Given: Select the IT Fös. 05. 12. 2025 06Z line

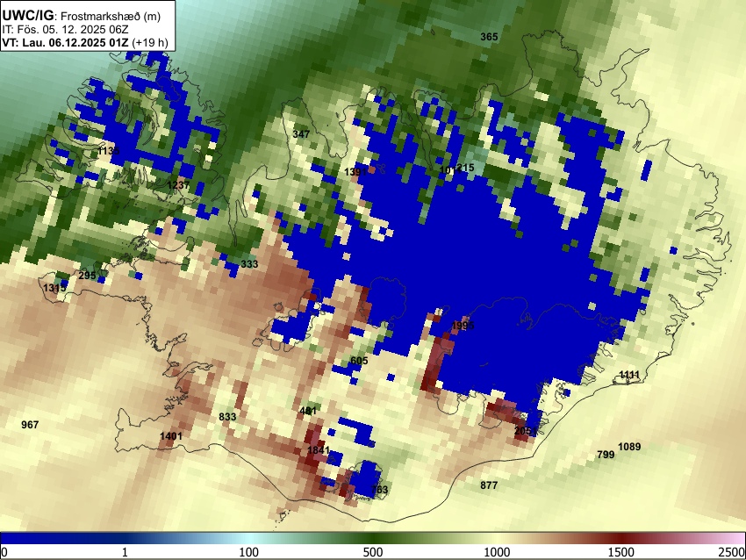Looking at the screenshot, I should point(65,30).
